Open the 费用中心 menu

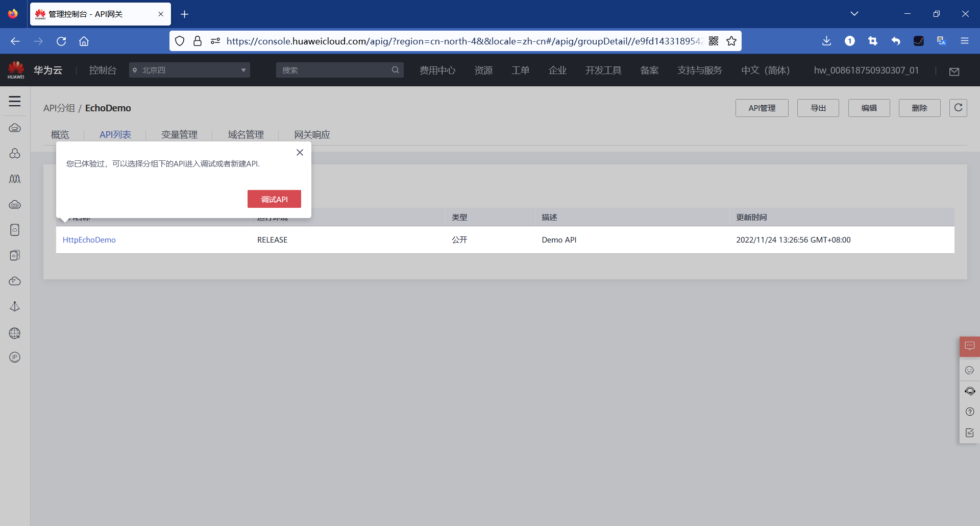pyautogui.click(x=437, y=70)
